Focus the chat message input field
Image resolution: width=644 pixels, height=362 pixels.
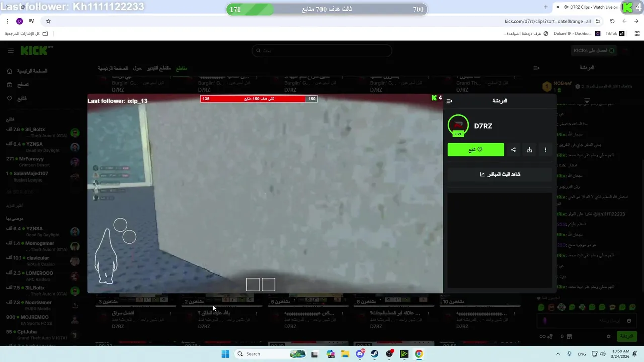point(587,321)
